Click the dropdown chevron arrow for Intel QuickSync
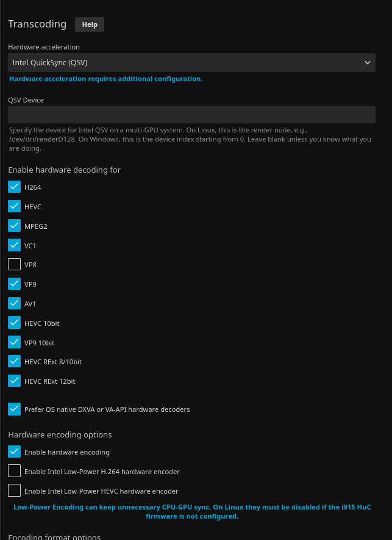The image size is (392, 540). (367, 62)
